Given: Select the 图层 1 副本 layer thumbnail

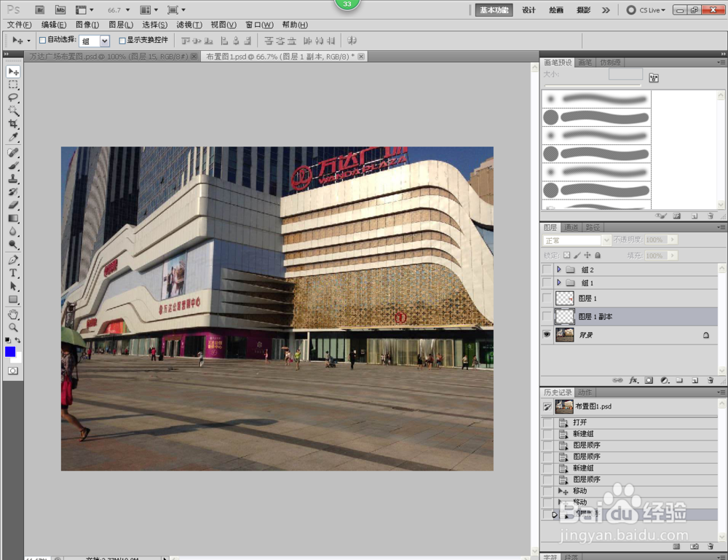Looking at the screenshot, I should tap(565, 316).
